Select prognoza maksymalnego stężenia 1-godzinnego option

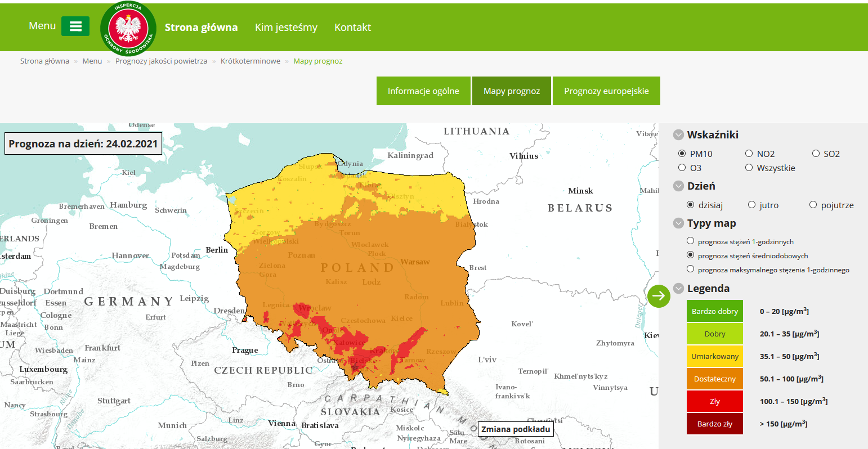(x=690, y=269)
